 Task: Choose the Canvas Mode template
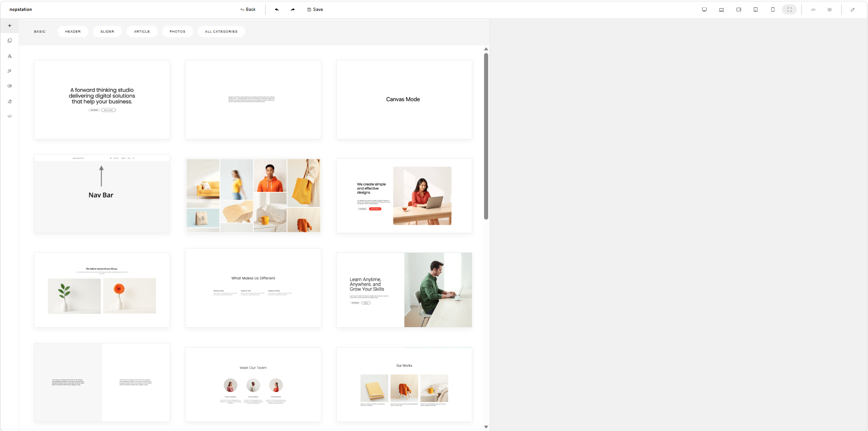404,99
